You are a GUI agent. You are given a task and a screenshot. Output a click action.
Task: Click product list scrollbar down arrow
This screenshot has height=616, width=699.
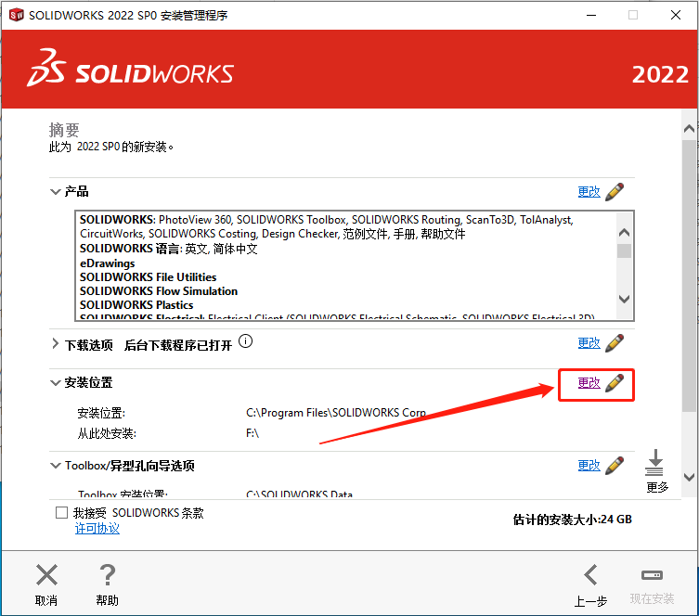click(624, 299)
